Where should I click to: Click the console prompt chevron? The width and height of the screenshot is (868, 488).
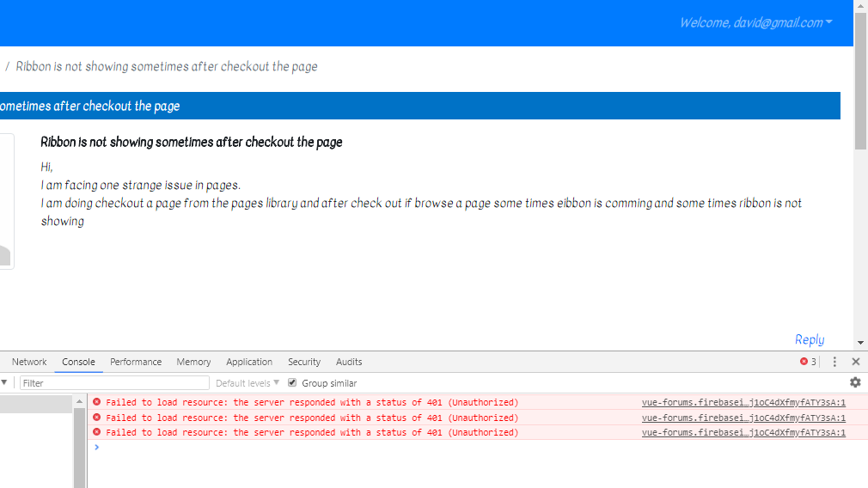point(96,448)
